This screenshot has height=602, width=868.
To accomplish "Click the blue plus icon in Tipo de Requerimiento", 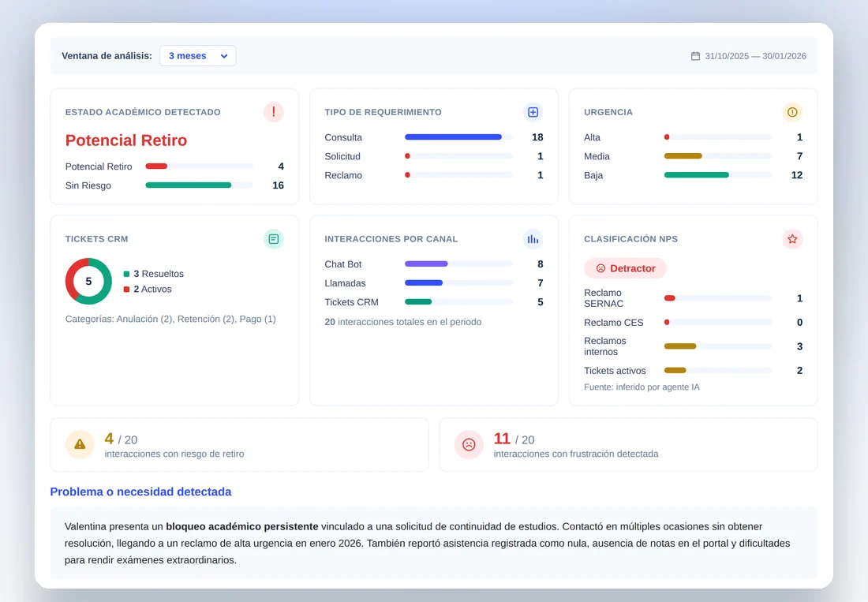I will (x=533, y=112).
